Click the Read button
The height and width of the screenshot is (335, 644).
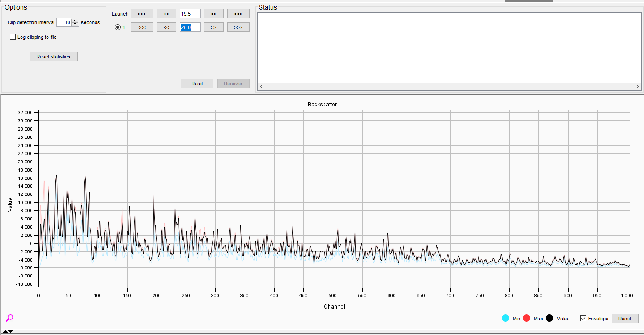coord(197,84)
